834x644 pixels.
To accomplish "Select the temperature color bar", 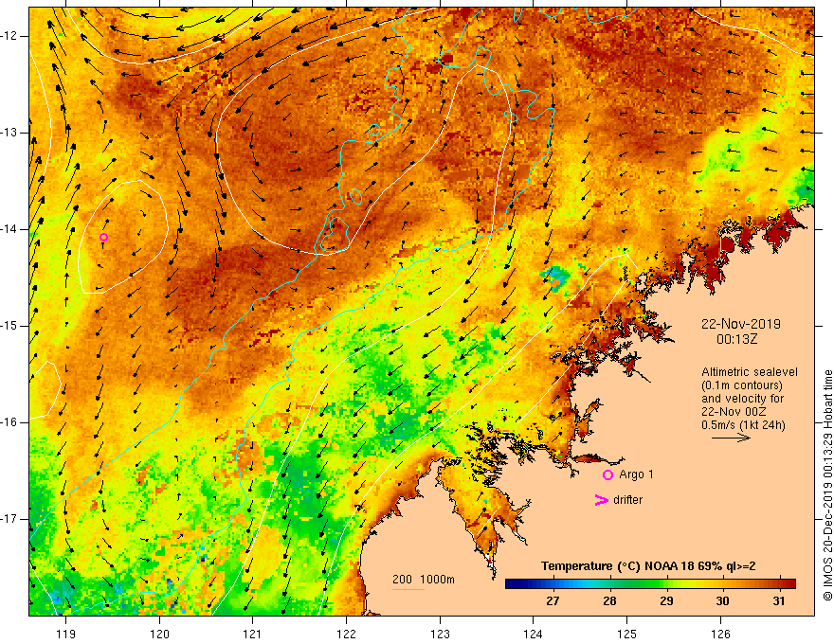I will pyautogui.click(x=650, y=583).
